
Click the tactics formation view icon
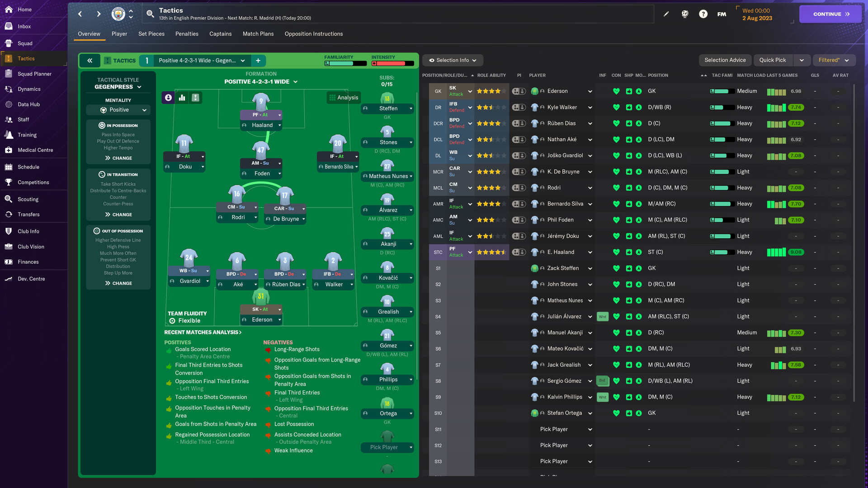pos(170,97)
